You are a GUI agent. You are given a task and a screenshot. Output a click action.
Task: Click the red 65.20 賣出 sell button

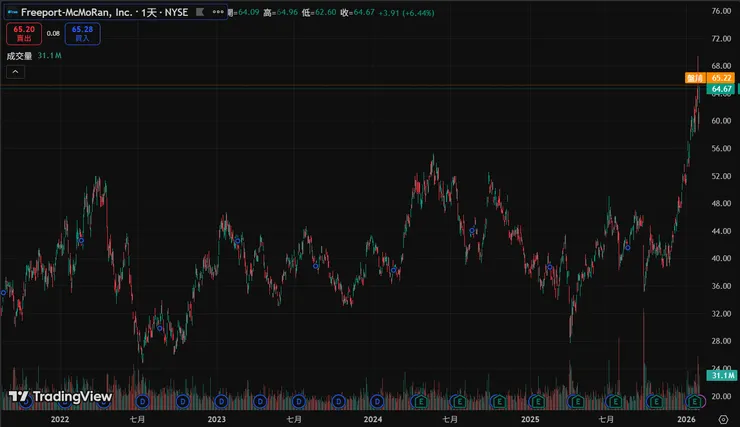[24, 33]
